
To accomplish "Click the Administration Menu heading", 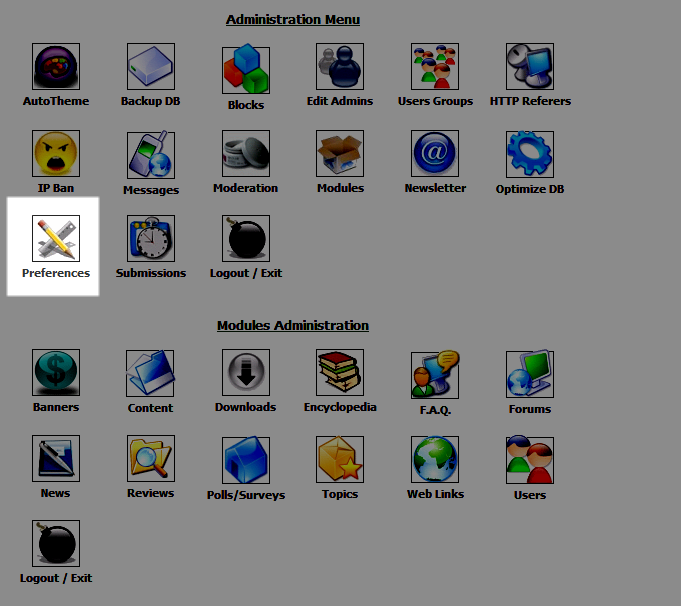I will click(293, 20).
